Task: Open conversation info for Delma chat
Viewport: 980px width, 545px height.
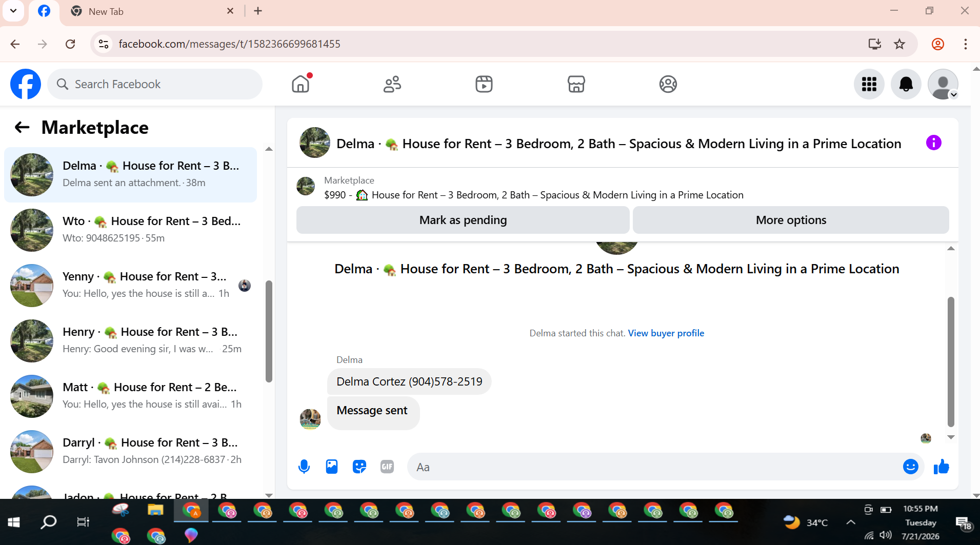Action: coord(934,143)
